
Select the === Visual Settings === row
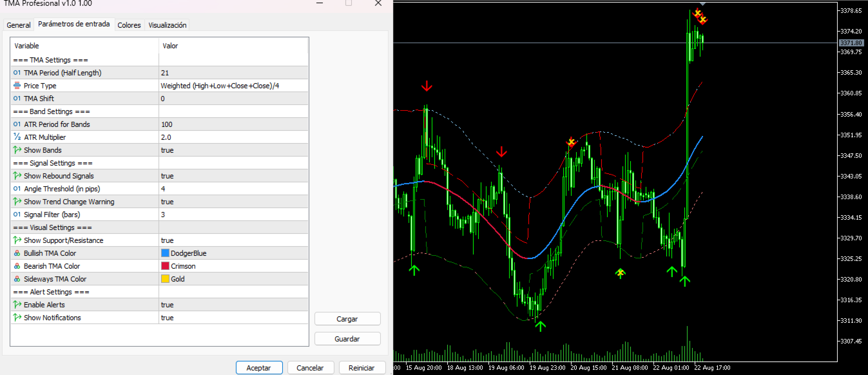tap(159, 227)
